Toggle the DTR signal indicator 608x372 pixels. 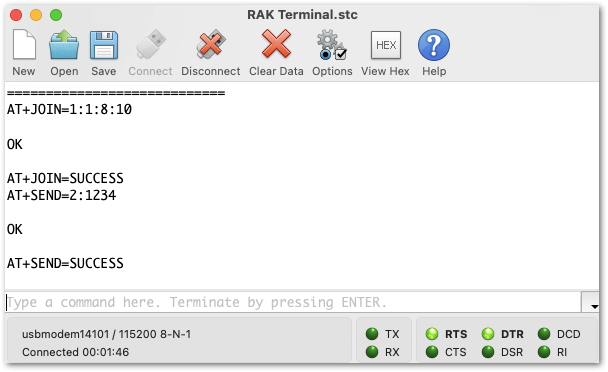click(488, 334)
